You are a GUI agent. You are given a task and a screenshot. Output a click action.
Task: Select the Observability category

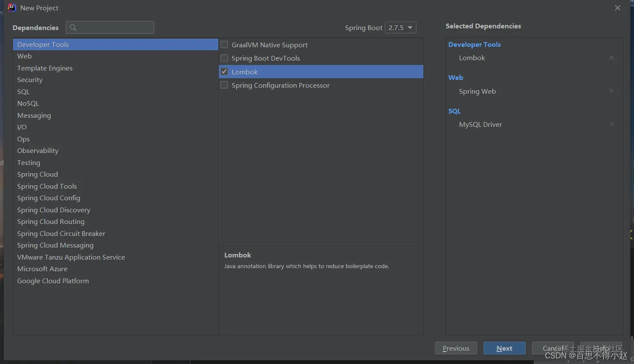tap(116, 151)
